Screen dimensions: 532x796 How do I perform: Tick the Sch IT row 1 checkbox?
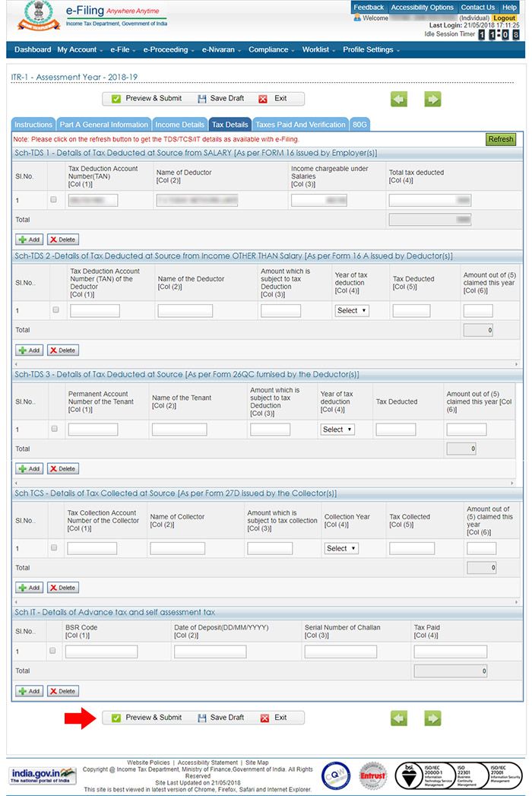52,651
